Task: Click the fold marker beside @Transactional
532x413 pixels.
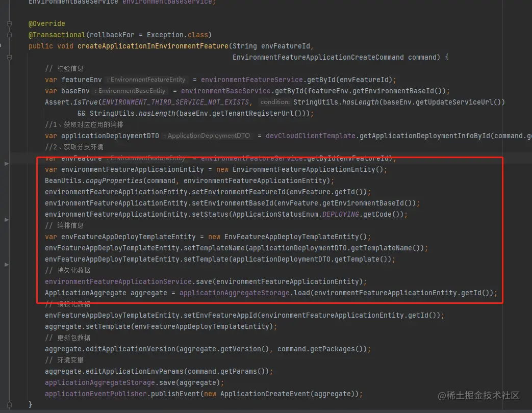Action: pyautogui.click(x=10, y=35)
